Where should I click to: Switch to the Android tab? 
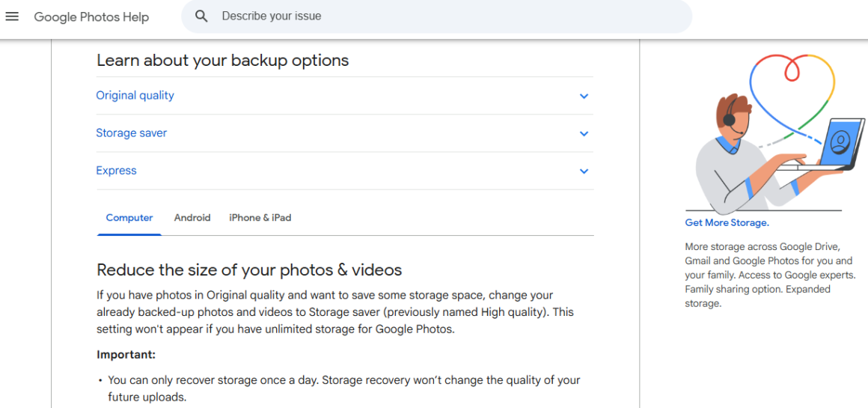[x=192, y=218]
